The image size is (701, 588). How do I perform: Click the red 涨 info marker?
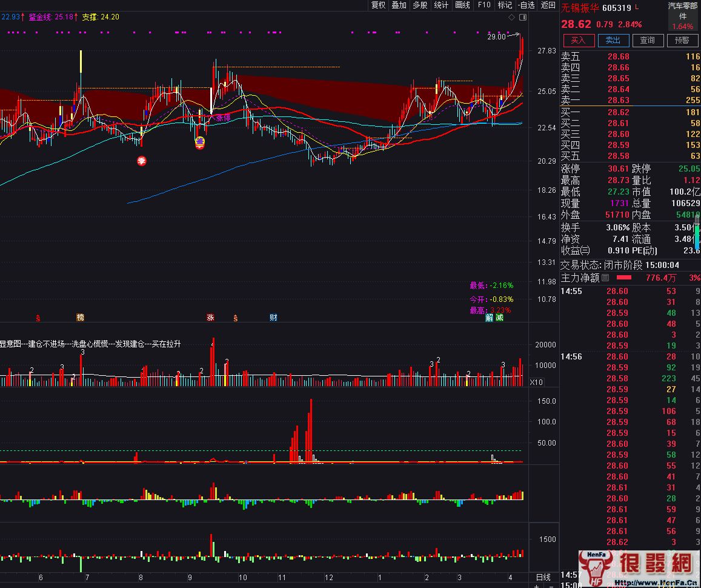(x=210, y=317)
